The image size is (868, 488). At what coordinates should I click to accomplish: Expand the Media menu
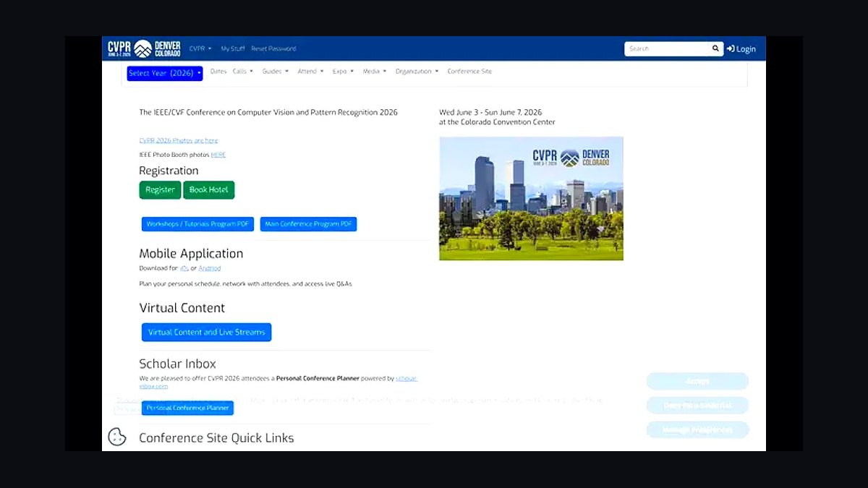[375, 72]
